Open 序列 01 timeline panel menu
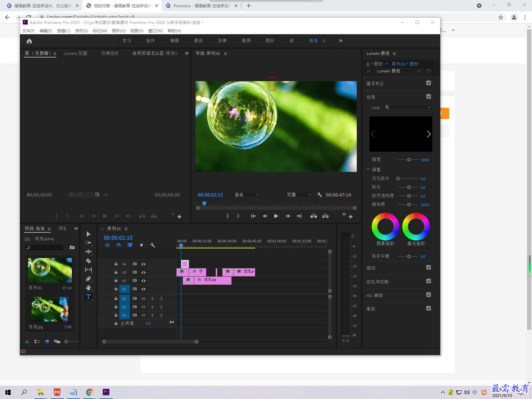The image size is (532, 399). click(x=126, y=229)
